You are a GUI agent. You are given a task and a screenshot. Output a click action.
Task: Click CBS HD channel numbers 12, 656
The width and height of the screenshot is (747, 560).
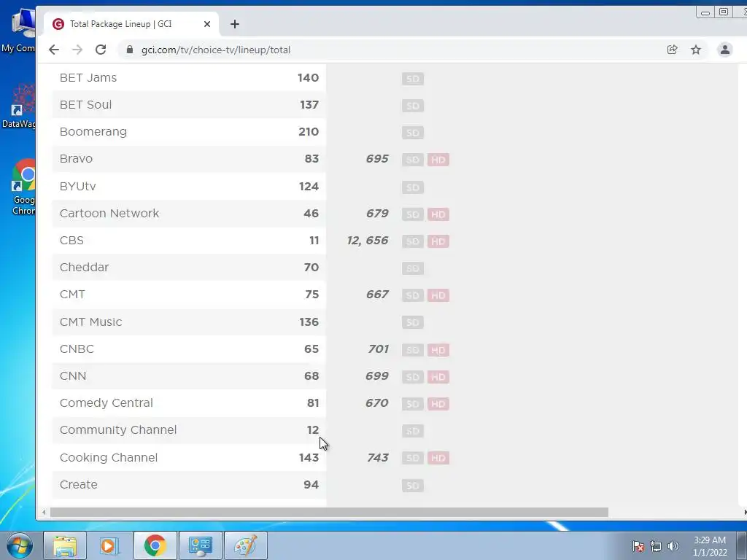tap(368, 241)
